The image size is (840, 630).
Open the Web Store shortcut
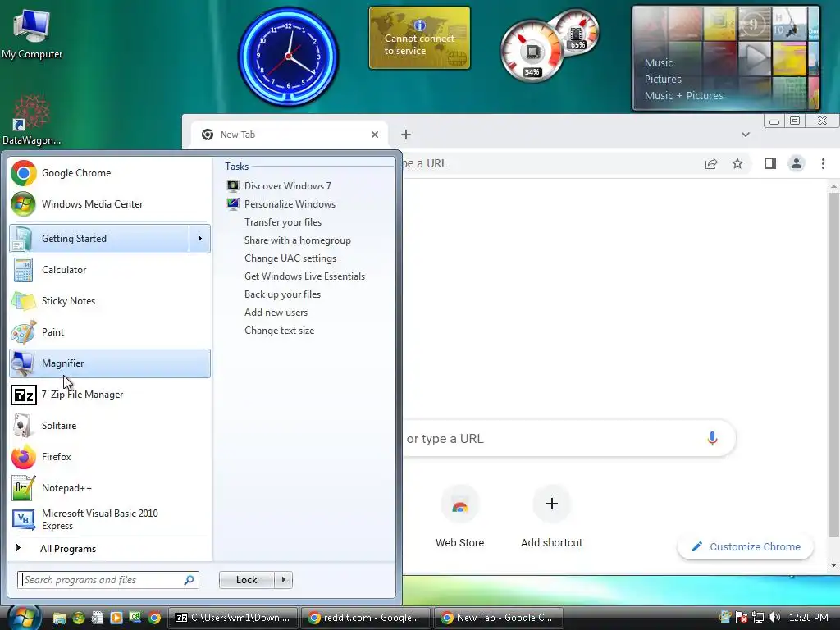pyautogui.click(x=459, y=517)
